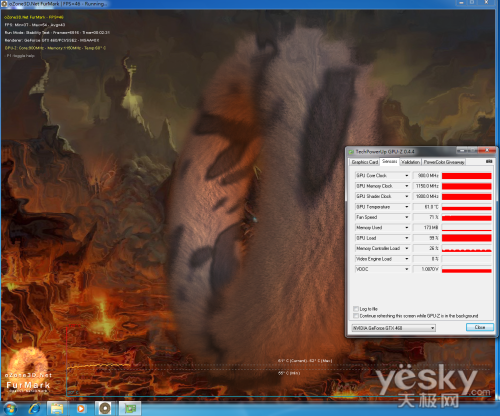
Task: Open the Memory Controller Load dropdown
Action: click(x=407, y=248)
